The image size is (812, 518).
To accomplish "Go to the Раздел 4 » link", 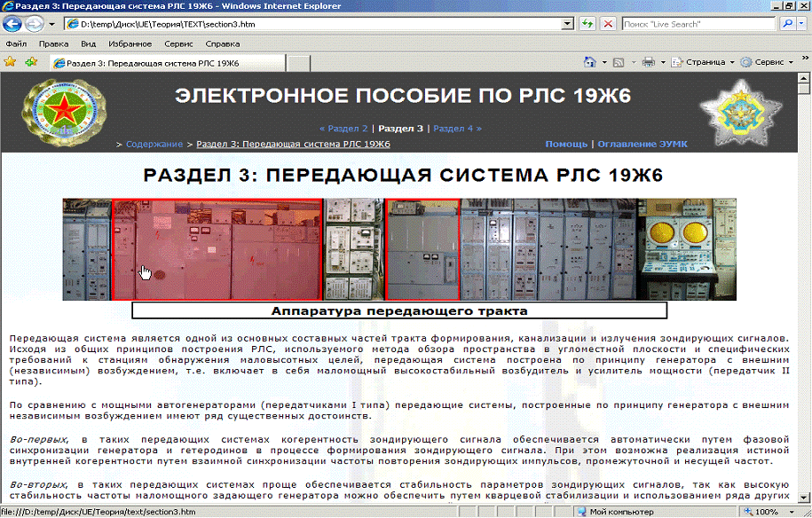I will coord(457,128).
